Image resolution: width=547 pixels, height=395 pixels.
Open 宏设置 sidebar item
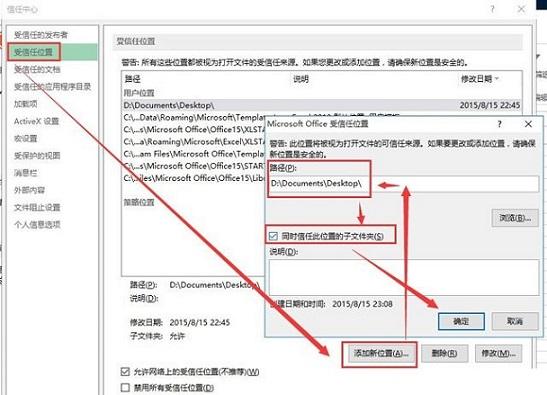[25, 139]
